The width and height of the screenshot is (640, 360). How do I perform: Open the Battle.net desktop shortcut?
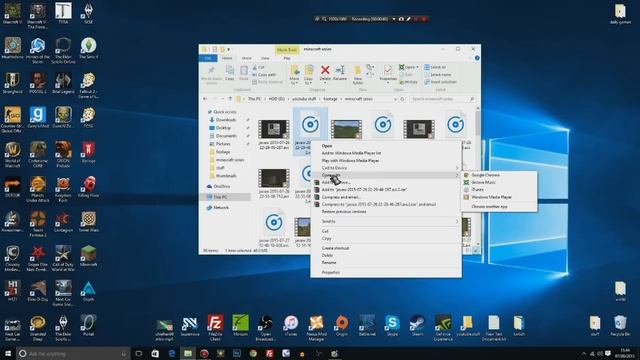pyautogui.click(x=367, y=325)
